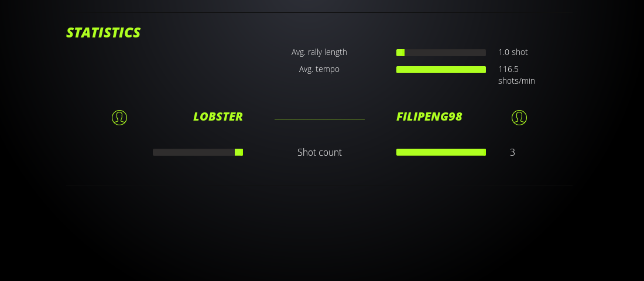Image resolution: width=644 pixels, height=281 pixels.
Task: Select Filipeng98's shot count value 3
Action: pos(512,152)
